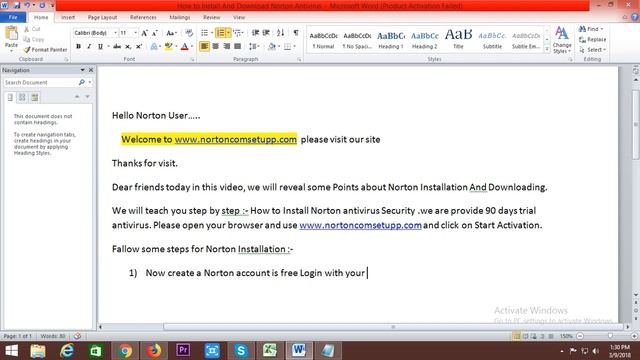Toggle Italic formatting
Image resolution: width=640 pixels, height=360 pixels.
(89, 47)
